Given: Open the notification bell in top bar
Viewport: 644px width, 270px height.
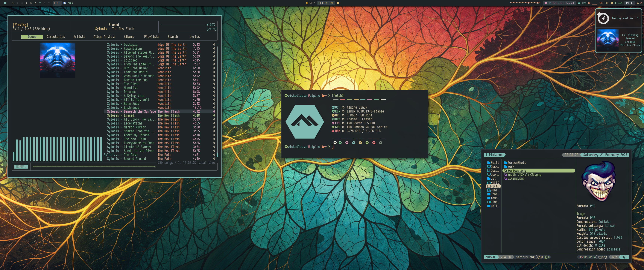Looking at the screenshot, I should click(638, 3).
